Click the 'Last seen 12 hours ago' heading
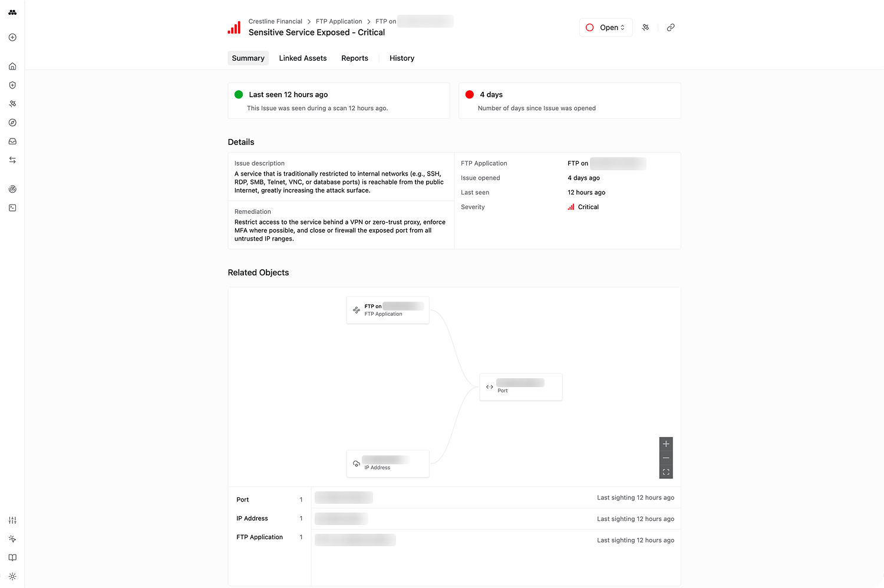This screenshot has height=588, width=884. (288, 95)
